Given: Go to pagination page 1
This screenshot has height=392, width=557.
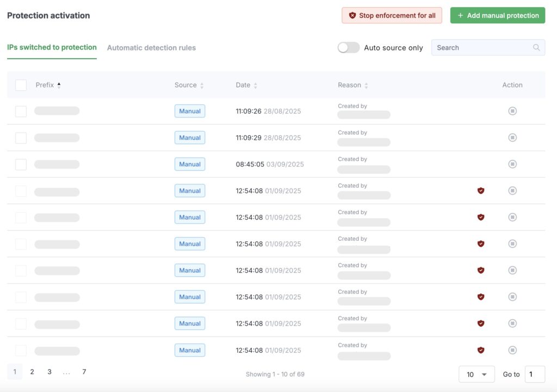Looking at the screenshot, I should click(x=15, y=371).
